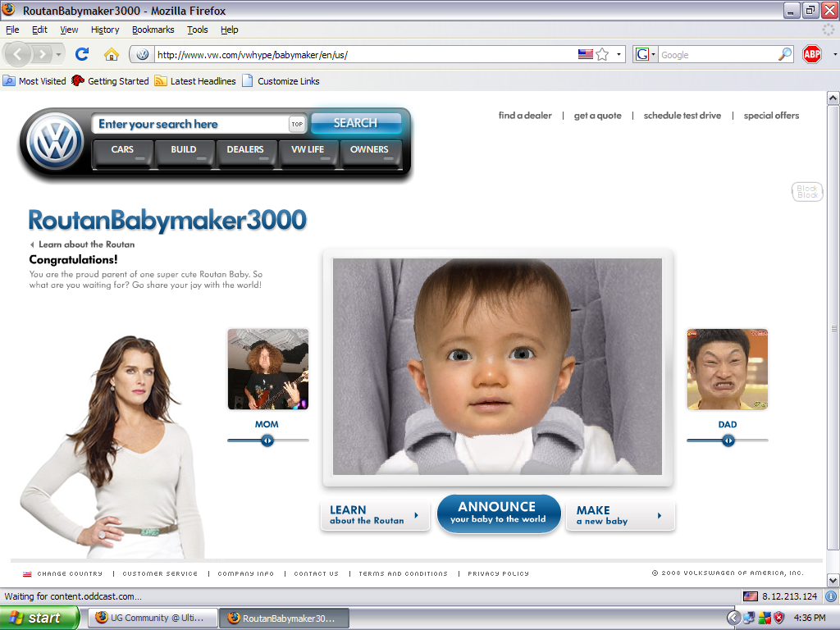Screen dimensions: 840x630
Task: Click the DAD resemblance slider handle
Action: (728, 441)
